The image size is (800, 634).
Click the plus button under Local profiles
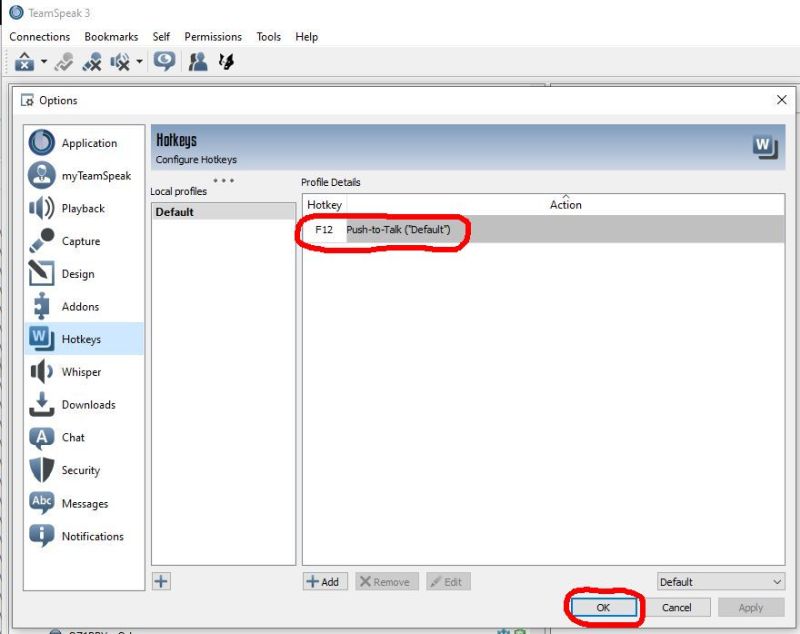point(161,581)
